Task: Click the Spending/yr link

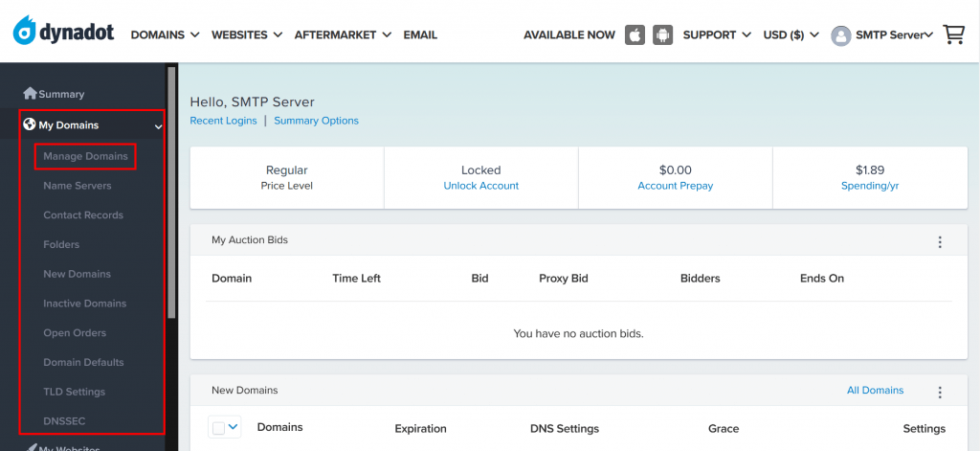Action: point(870,186)
